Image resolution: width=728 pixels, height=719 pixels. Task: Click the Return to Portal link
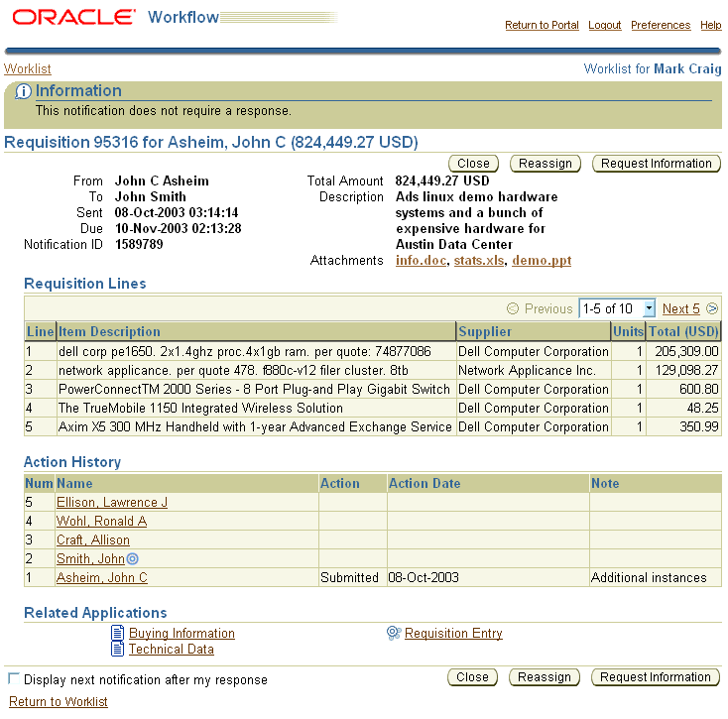tap(542, 25)
